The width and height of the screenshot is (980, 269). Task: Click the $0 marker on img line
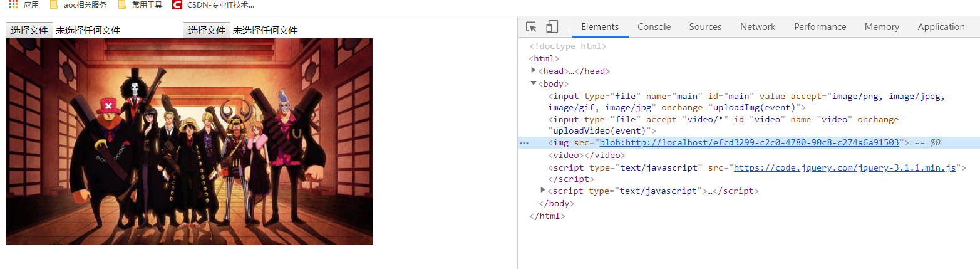coord(935,142)
